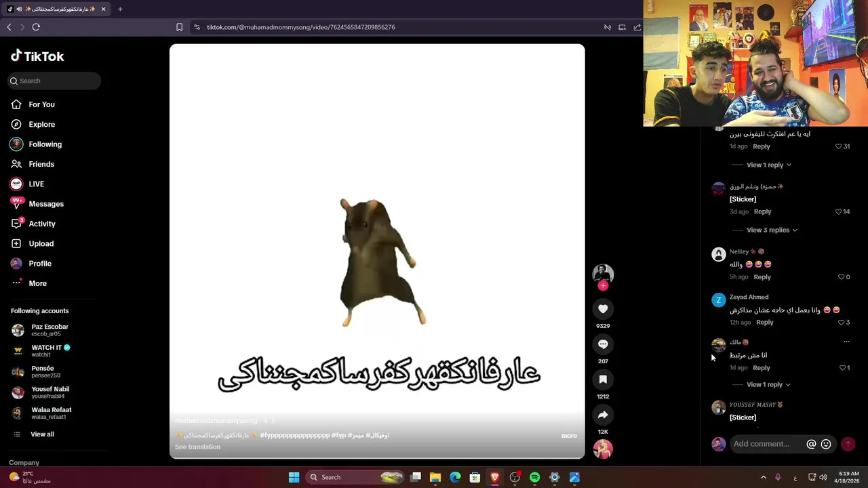Click the #fyp hashtag in the caption
Viewport: 868px width, 488px height.
[339, 435]
